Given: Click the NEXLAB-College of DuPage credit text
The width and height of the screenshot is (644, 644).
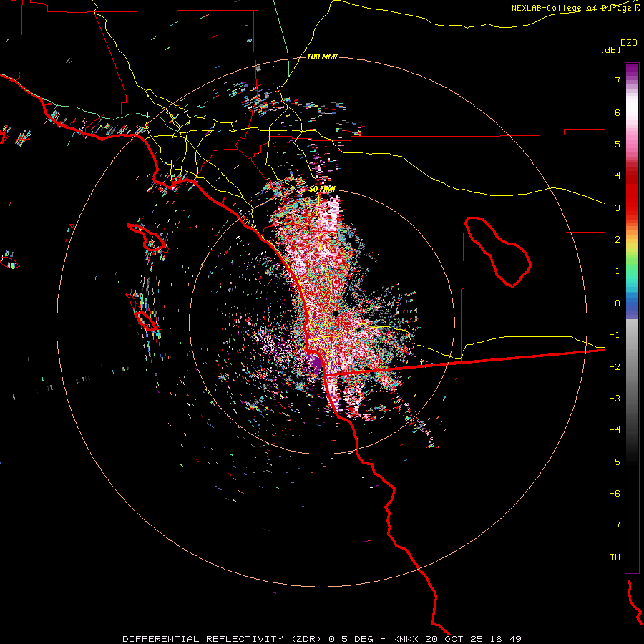Looking at the screenshot, I should click(x=575, y=8).
